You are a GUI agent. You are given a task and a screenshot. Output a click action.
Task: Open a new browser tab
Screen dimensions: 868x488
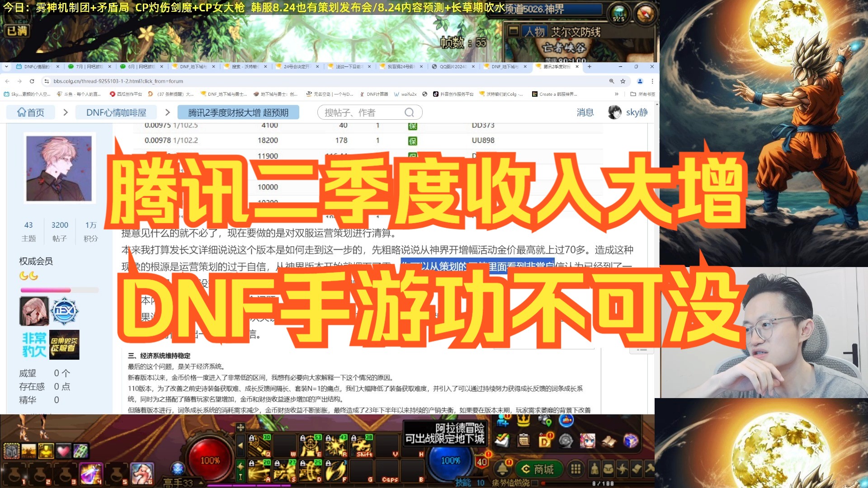pyautogui.click(x=589, y=66)
